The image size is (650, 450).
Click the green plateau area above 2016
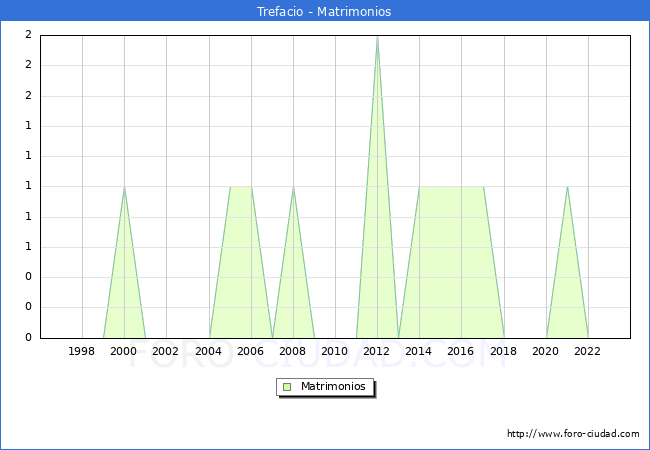click(461, 260)
